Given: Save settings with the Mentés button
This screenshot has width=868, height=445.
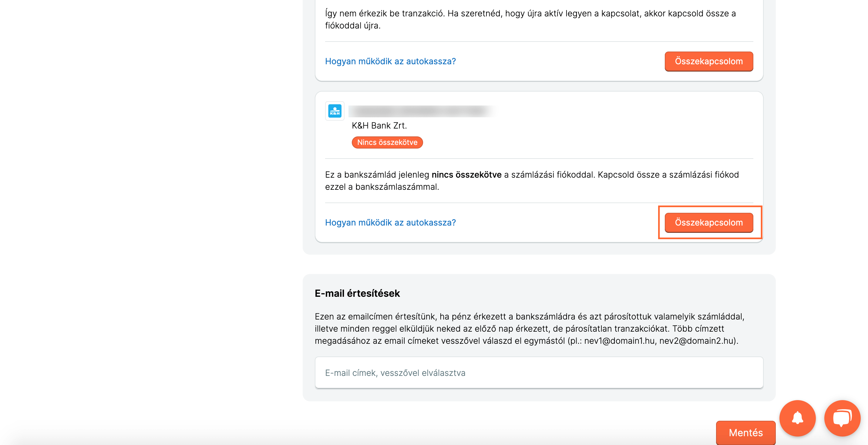Looking at the screenshot, I should [745, 433].
